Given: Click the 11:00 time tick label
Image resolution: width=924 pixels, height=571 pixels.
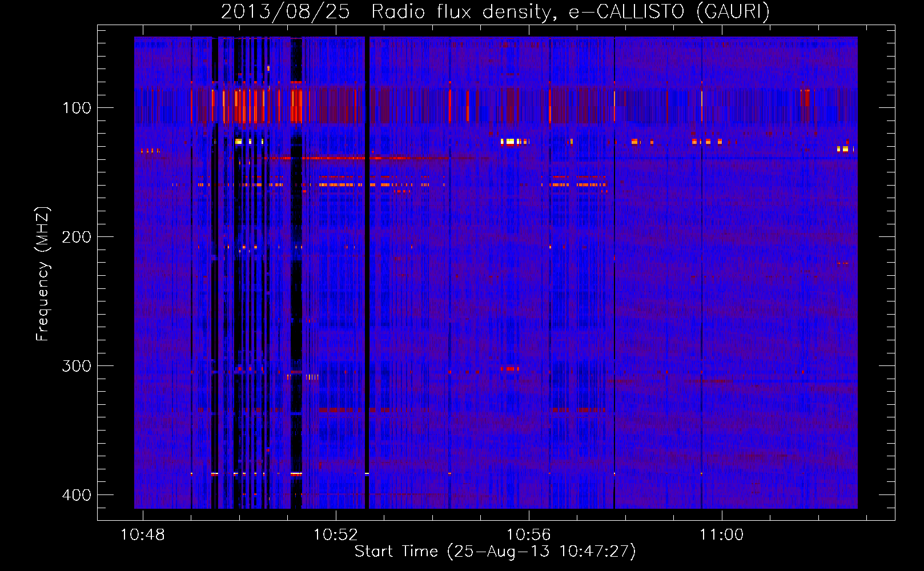Looking at the screenshot, I should click(x=722, y=535).
